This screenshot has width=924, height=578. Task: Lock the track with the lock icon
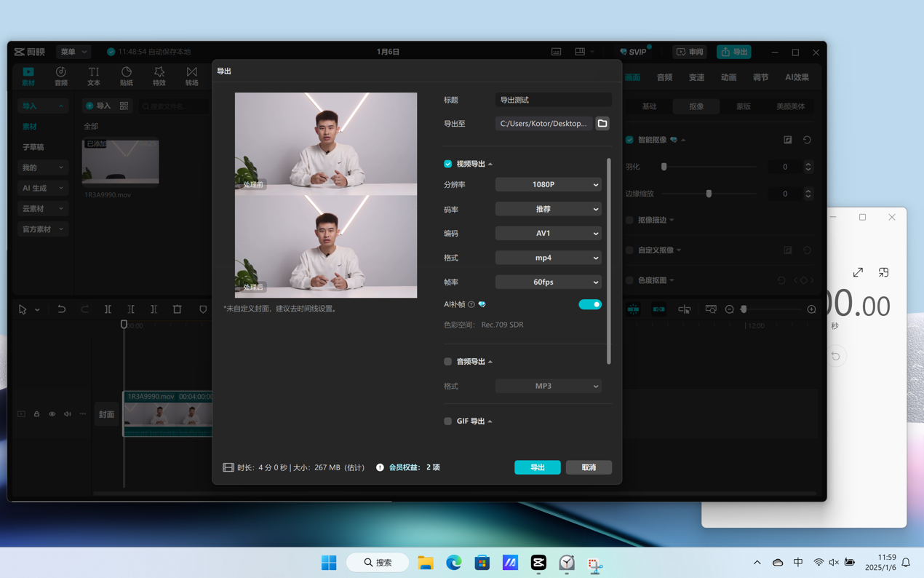tap(36, 414)
